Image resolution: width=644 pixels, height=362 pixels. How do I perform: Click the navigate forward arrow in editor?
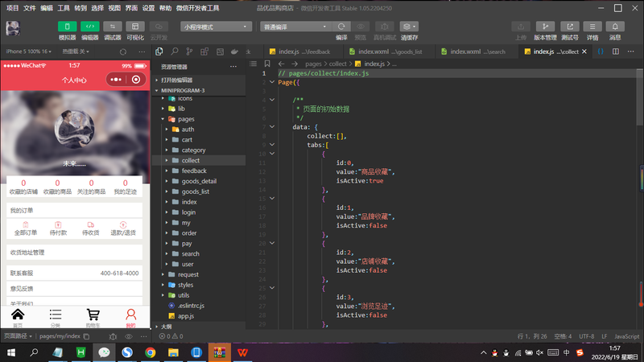pos(295,64)
